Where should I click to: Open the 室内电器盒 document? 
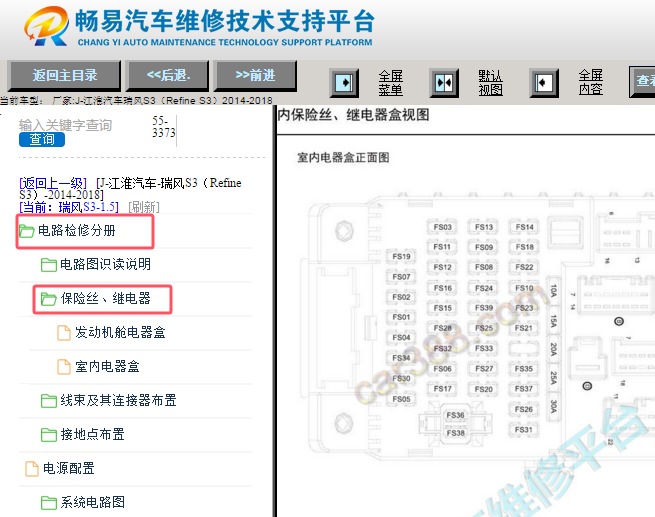click(107, 367)
